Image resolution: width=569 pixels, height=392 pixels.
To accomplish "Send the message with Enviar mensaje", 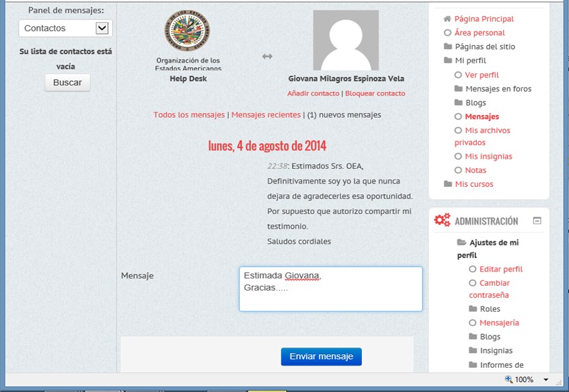I will 321,356.
